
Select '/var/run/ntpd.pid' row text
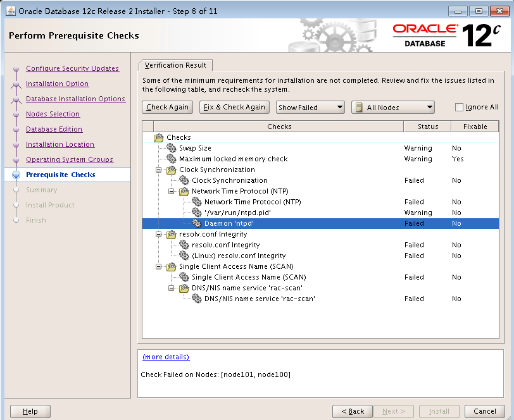[x=237, y=213]
